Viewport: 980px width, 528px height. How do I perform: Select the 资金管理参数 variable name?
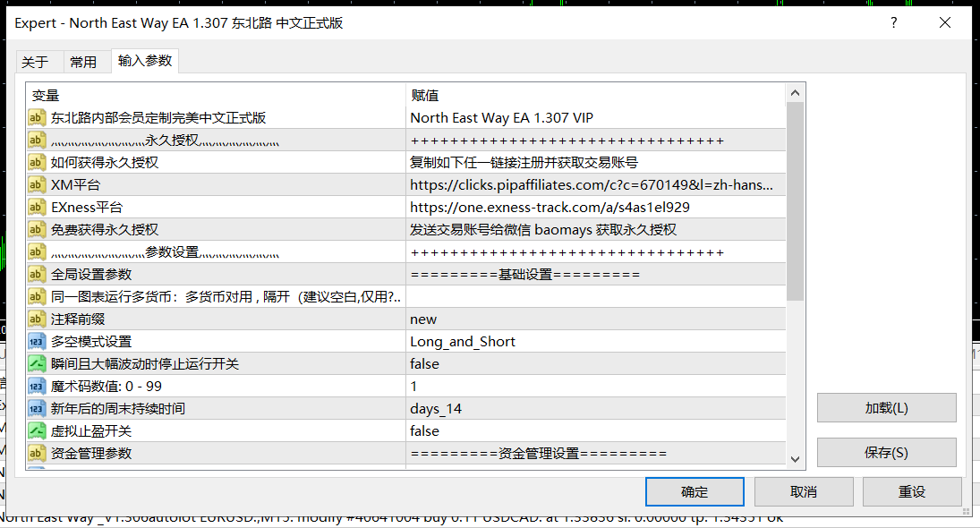pyautogui.click(x=91, y=454)
